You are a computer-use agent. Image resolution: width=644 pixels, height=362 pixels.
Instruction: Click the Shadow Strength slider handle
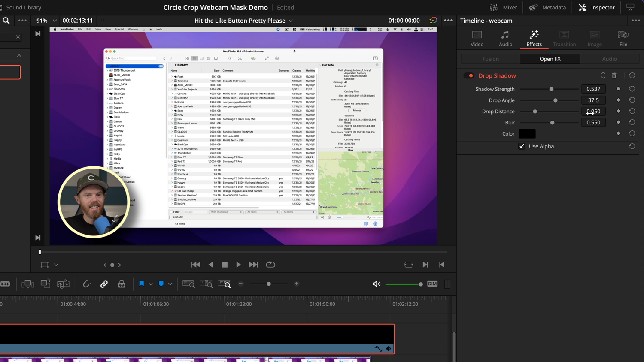(x=552, y=89)
